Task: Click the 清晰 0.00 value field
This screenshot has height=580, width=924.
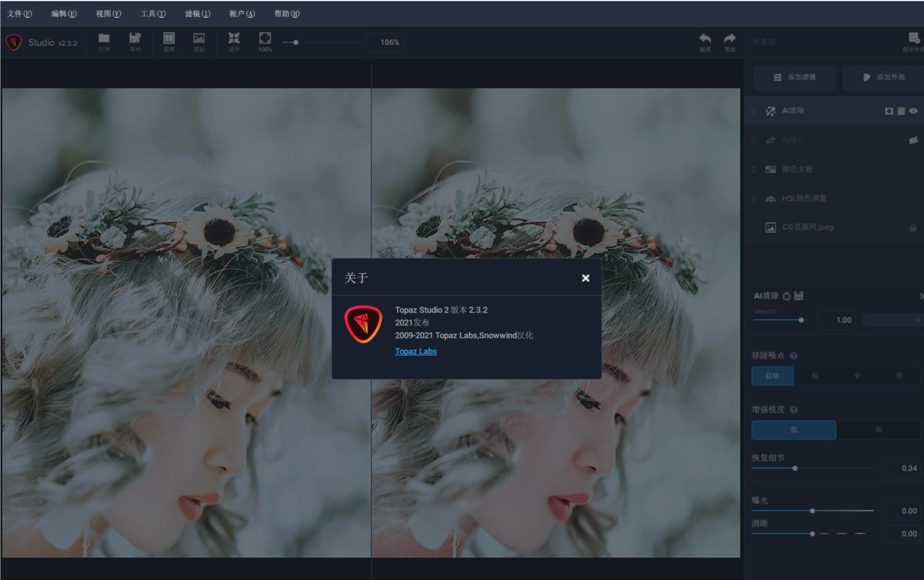Action: (902, 534)
